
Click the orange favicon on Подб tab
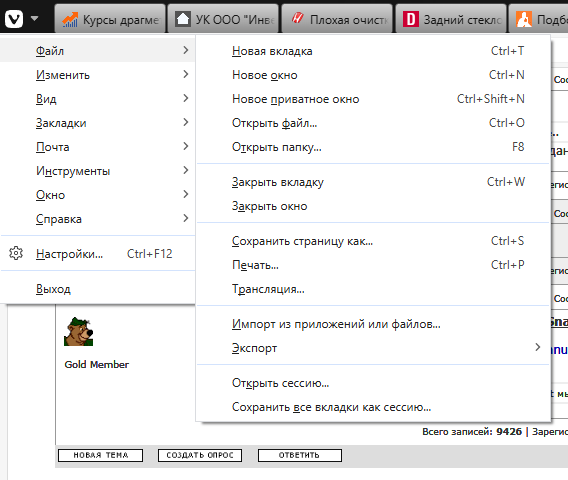click(x=524, y=19)
